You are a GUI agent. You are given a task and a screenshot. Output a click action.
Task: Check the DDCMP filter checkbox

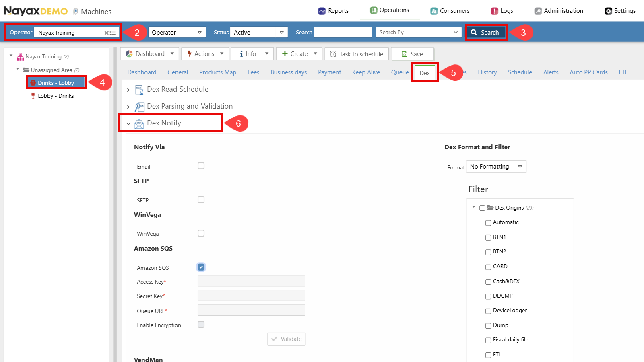point(488,296)
